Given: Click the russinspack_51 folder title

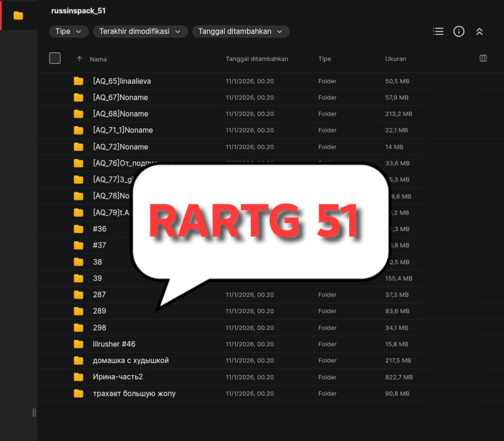Looking at the screenshot, I should click(x=78, y=11).
